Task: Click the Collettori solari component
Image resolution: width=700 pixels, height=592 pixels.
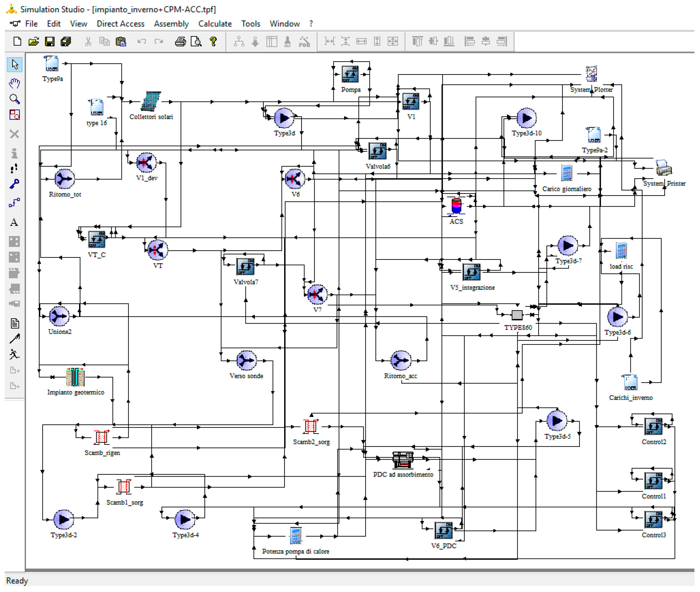Action: click(151, 101)
